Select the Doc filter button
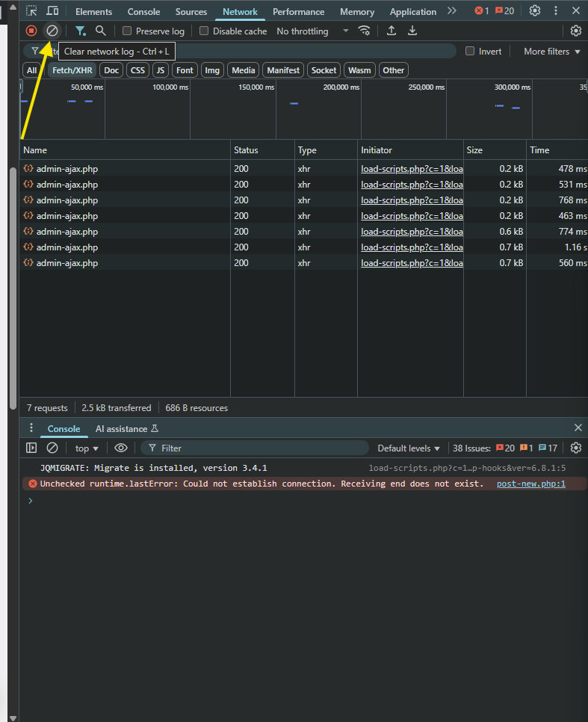This screenshot has height=722, width=588. tap(111, 70)
